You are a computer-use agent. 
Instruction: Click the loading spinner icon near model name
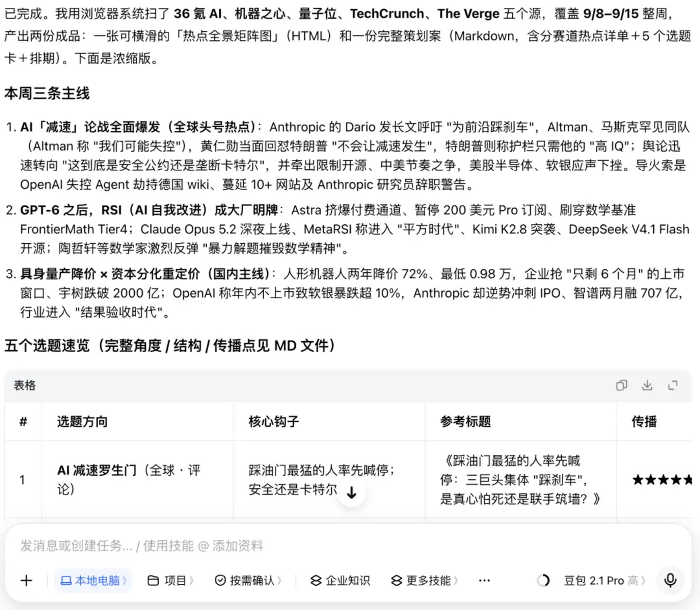point(543,580)
